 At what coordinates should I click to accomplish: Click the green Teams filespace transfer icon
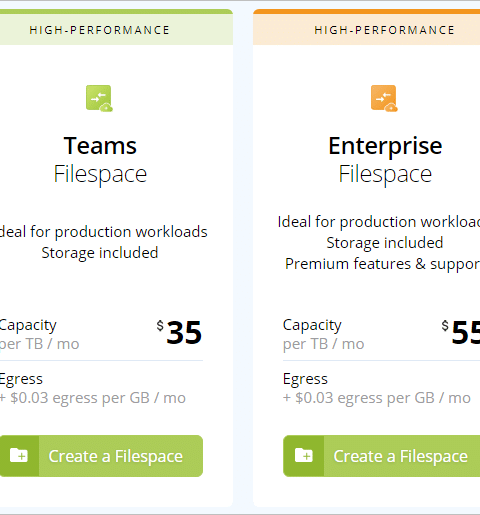99,98
